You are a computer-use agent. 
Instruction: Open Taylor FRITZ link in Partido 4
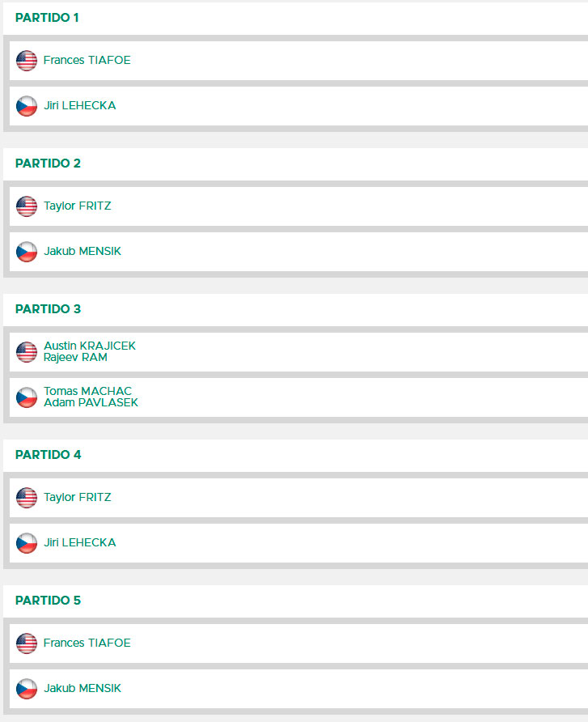78,497
